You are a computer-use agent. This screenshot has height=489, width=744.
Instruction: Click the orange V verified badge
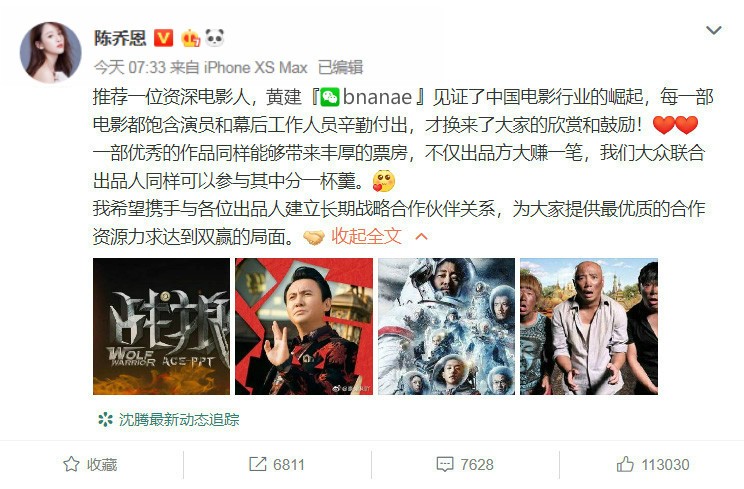pos(163,37)
